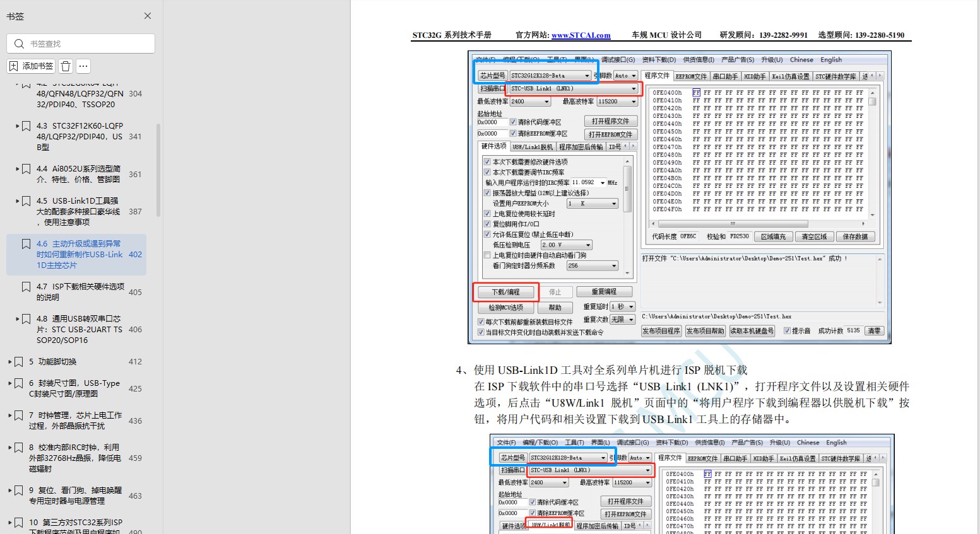Viewport: 980px width, 534px height.
Task: Click the 书签查找 search field
Action: [81, 44]
